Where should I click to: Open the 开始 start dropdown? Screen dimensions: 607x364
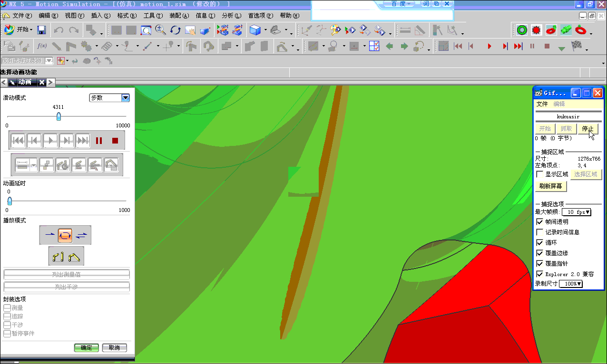tap(19, 29)
